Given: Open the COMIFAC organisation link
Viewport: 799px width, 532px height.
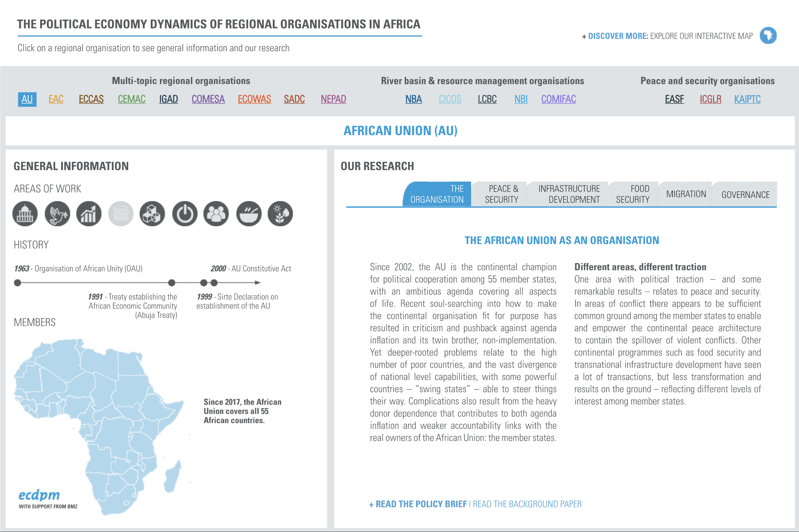Looking at the screenshot, I should [x=558, y=99].
